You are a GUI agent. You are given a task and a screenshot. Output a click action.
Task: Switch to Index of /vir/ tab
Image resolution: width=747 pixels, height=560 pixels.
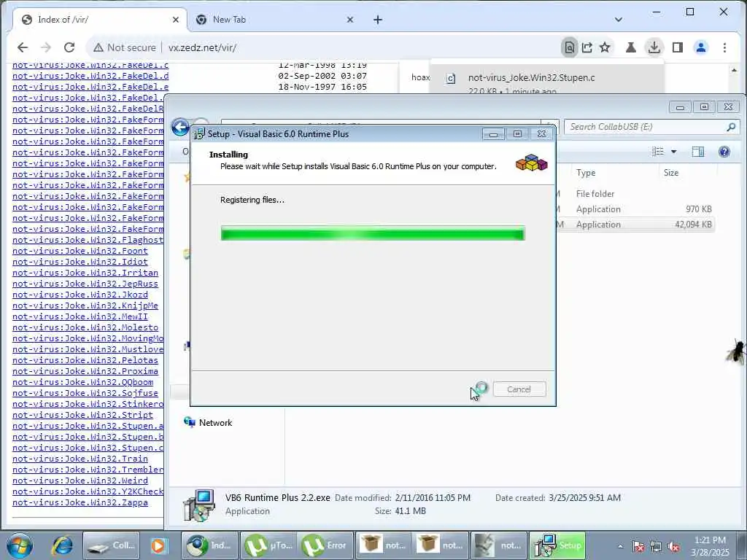pos(98,20)
